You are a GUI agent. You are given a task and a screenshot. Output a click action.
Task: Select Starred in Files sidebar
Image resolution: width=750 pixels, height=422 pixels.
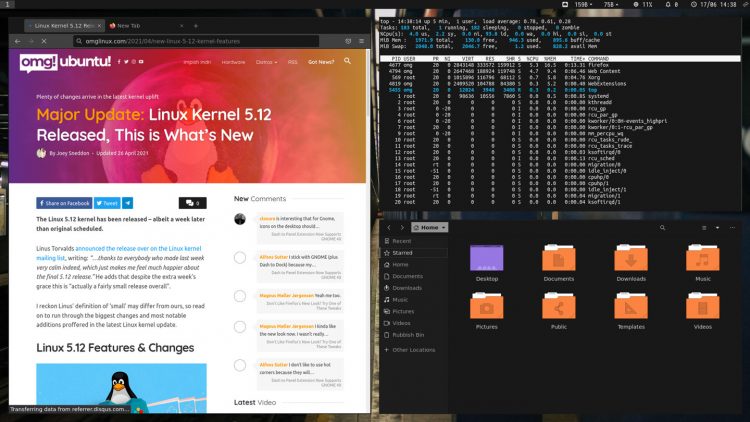pos(414,253)
